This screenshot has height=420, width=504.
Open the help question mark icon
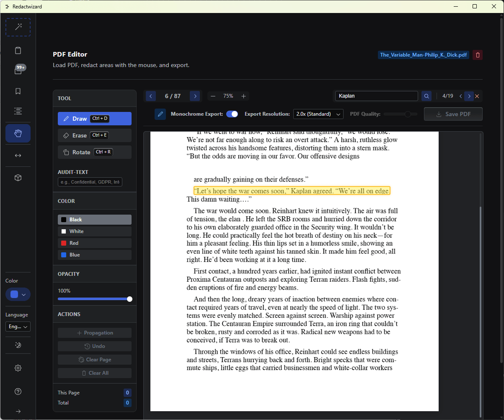tap(18, 391)
